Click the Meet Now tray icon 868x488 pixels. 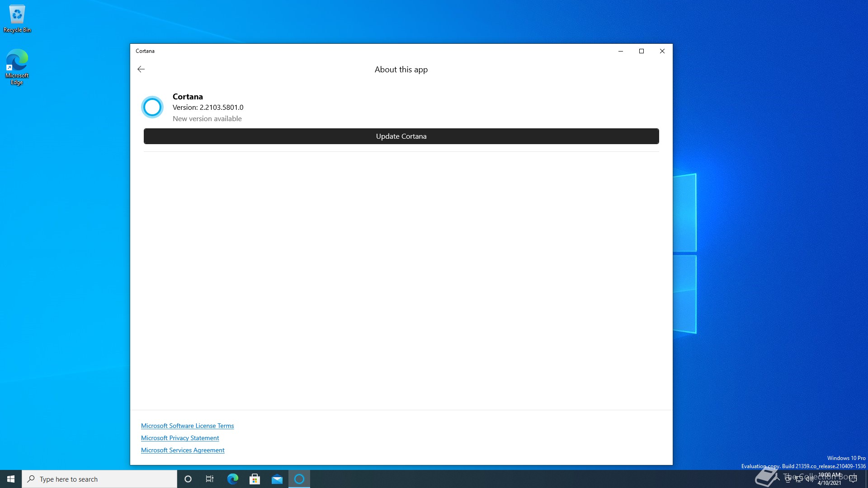788,479
